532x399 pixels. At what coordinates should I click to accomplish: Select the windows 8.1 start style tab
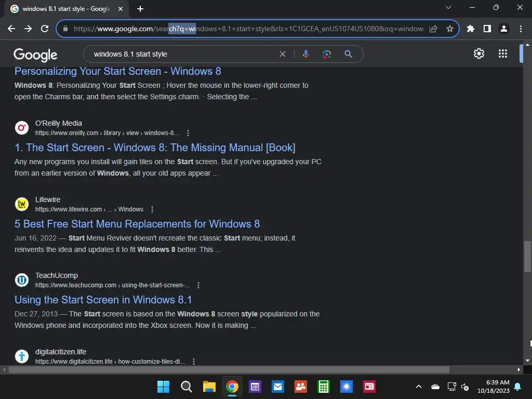pyautogui.click(x=66, y=9)
